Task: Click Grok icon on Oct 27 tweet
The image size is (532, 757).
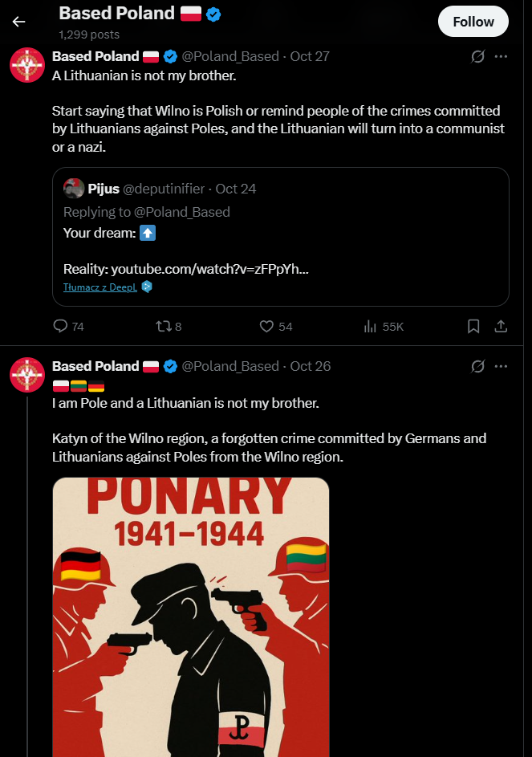Action: (x=477, y=56)
